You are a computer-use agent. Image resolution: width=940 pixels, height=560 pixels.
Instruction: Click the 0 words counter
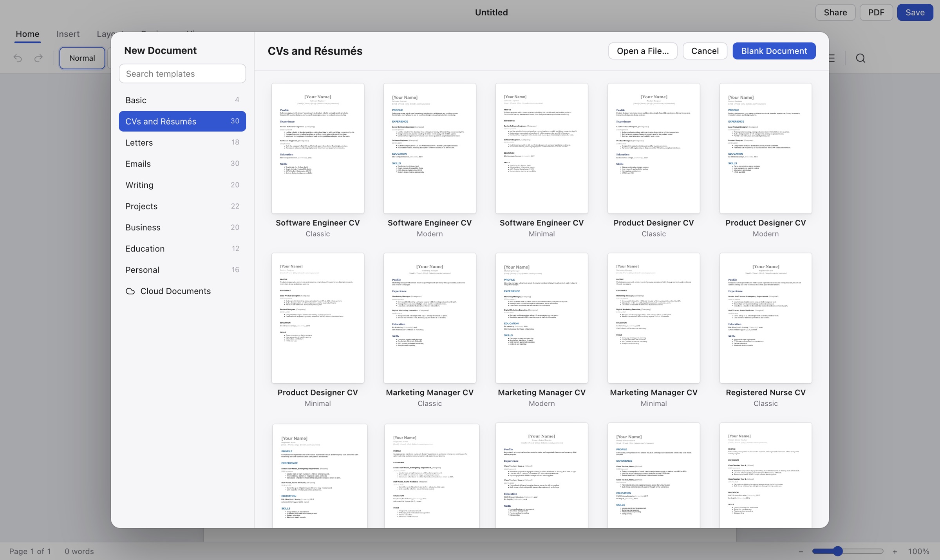[79, 551]
